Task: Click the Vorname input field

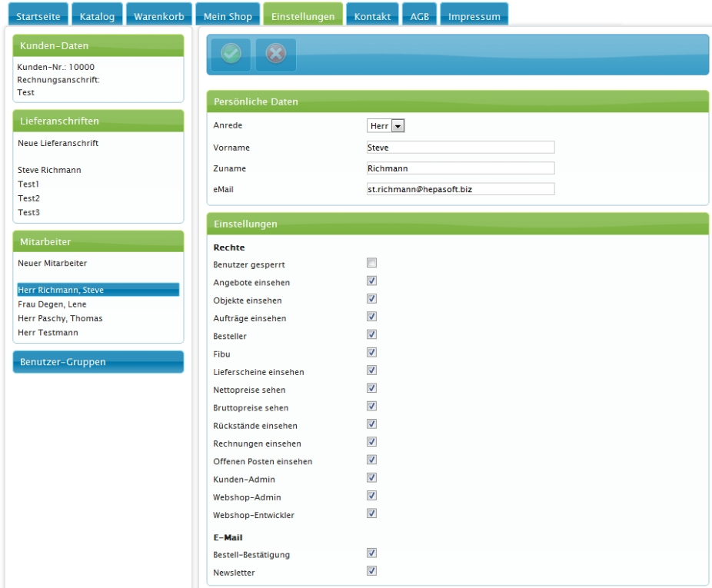Action: tap(460, 148)
